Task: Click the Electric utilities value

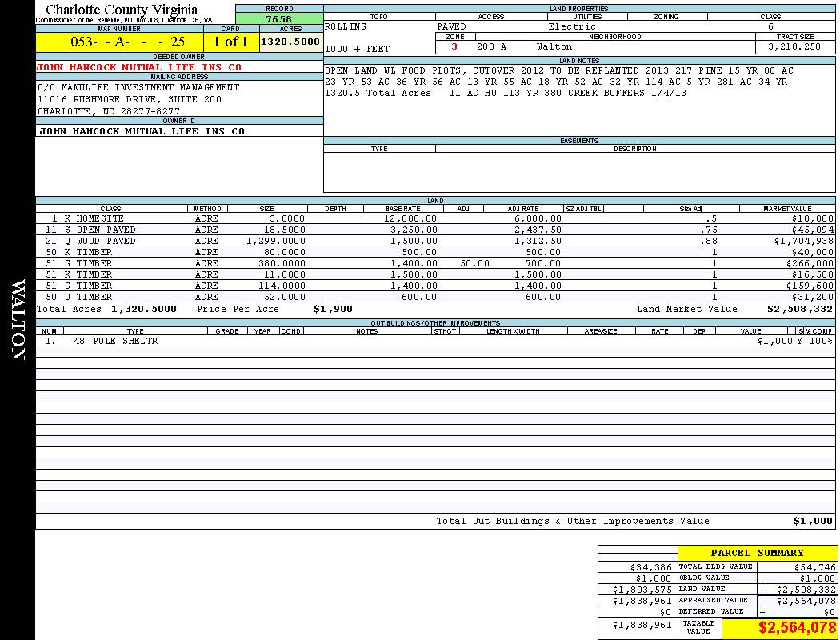Action: 571,26
